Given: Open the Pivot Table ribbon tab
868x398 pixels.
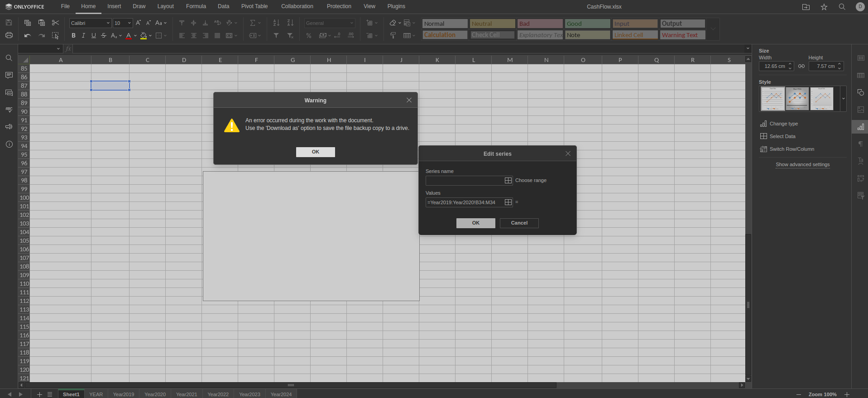Looking at the screenshot, I should click(254, 6).
